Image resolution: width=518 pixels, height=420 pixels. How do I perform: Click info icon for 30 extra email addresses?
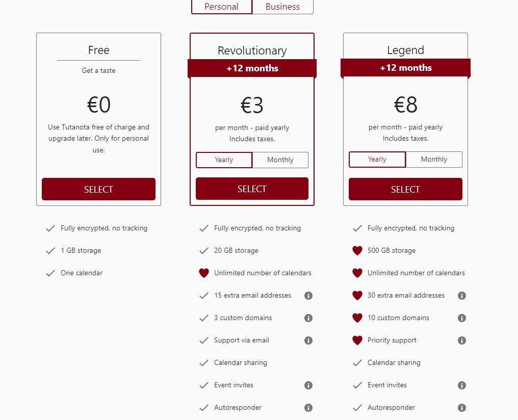pos(462,296)
